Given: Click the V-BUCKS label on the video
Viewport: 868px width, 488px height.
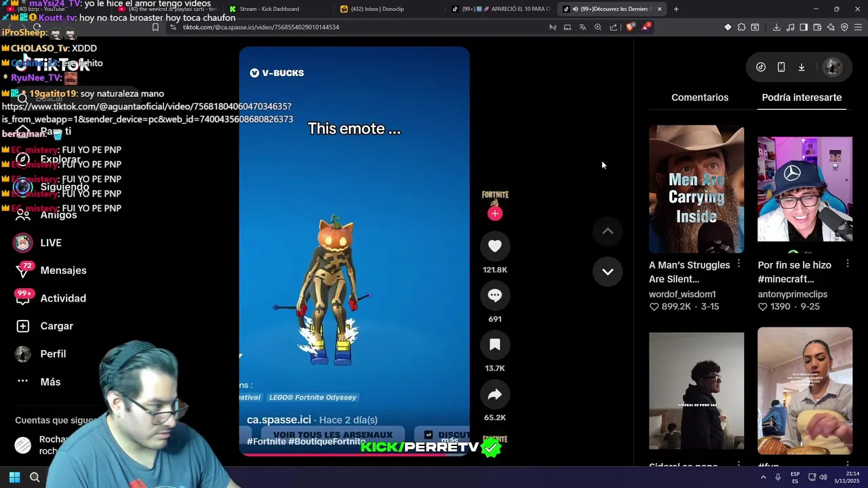Looking at the screenshot, I should click(277, 73).
